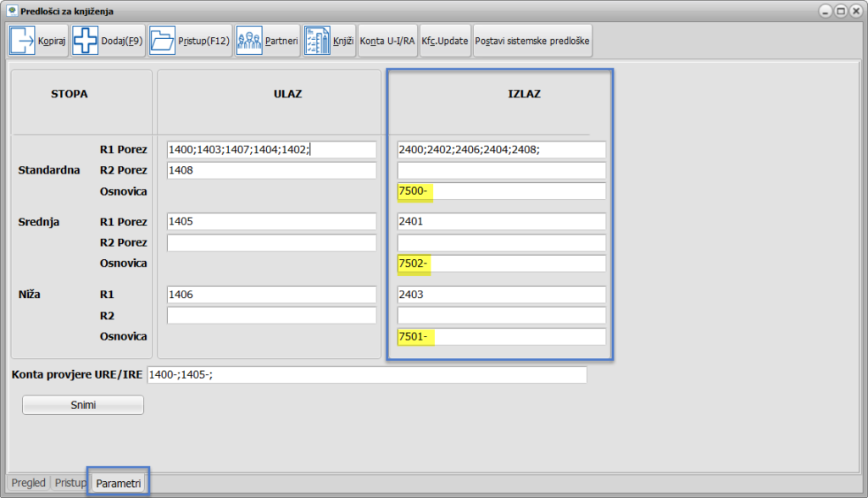868x498 pixels.
Task: Select the Niža ULAZ field with 1406
Action: click(271, 295)
